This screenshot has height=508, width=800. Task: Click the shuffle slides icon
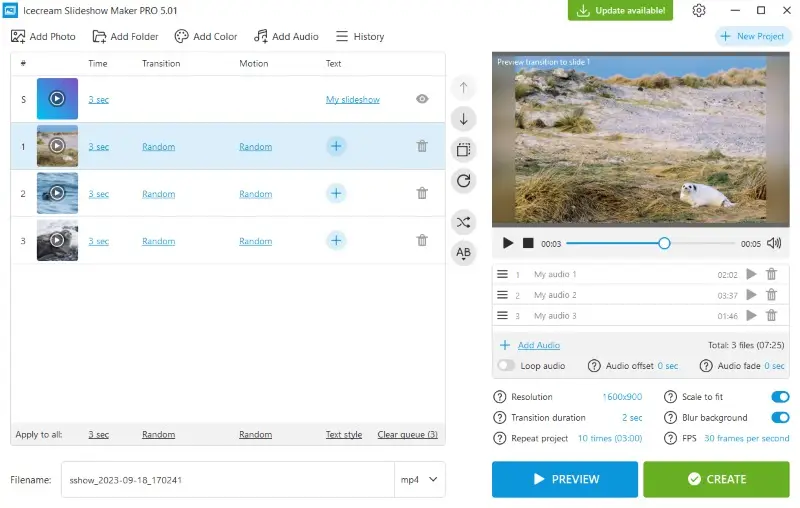(x=463, y=222)
